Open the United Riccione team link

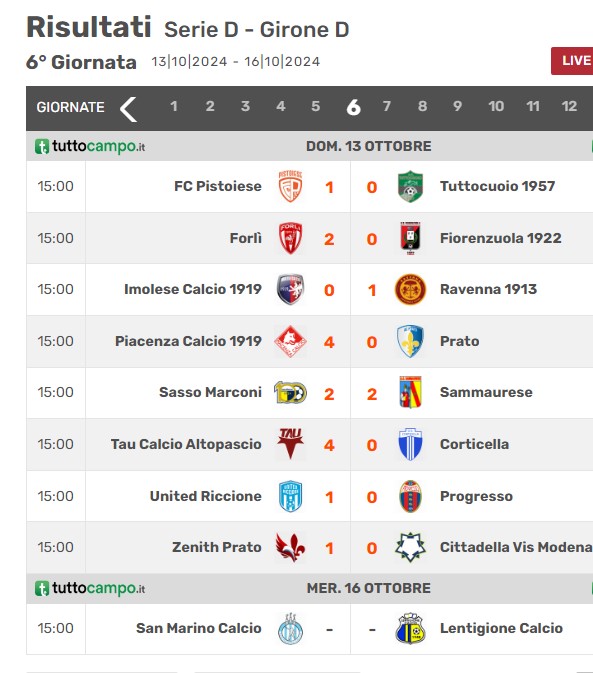pyautogui.click(x=206, y=496)
